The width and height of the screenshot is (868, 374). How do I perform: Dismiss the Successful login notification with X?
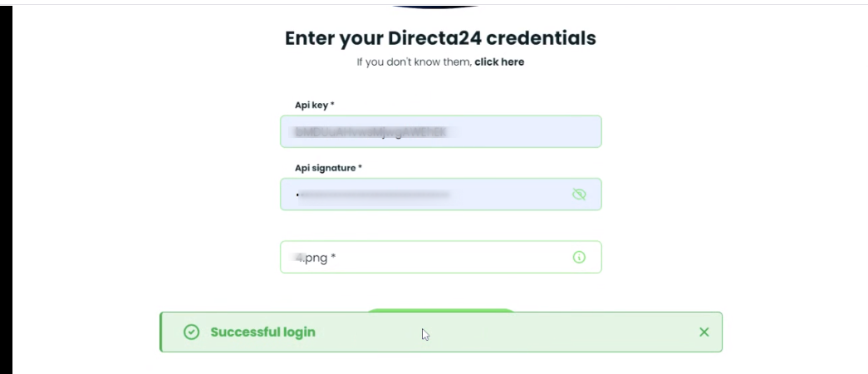click(704, 332)
